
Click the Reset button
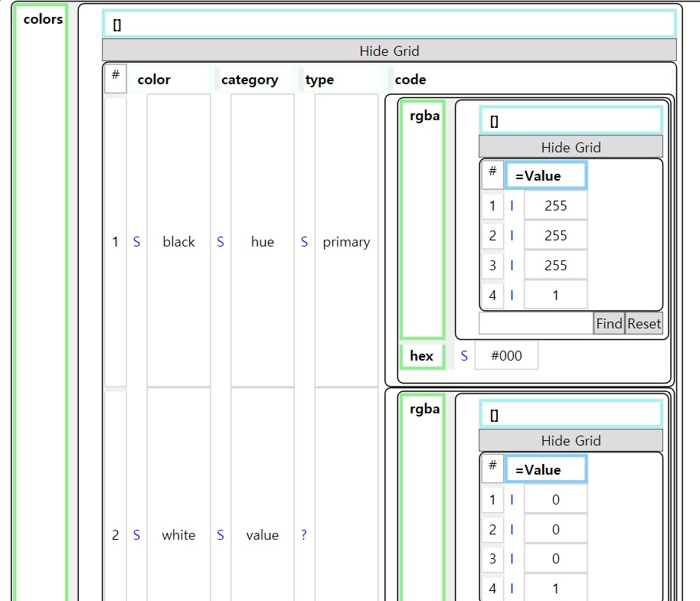tap(644, 323)
